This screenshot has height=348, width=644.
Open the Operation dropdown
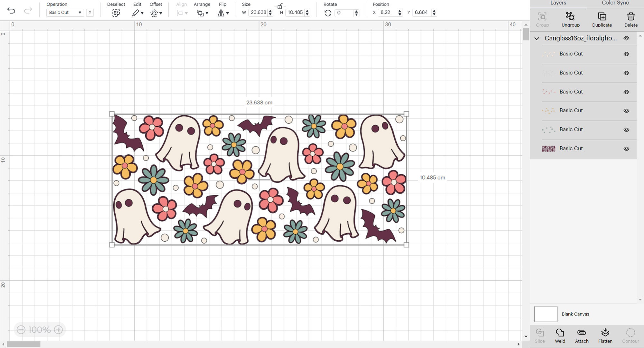tap(65, 12)
